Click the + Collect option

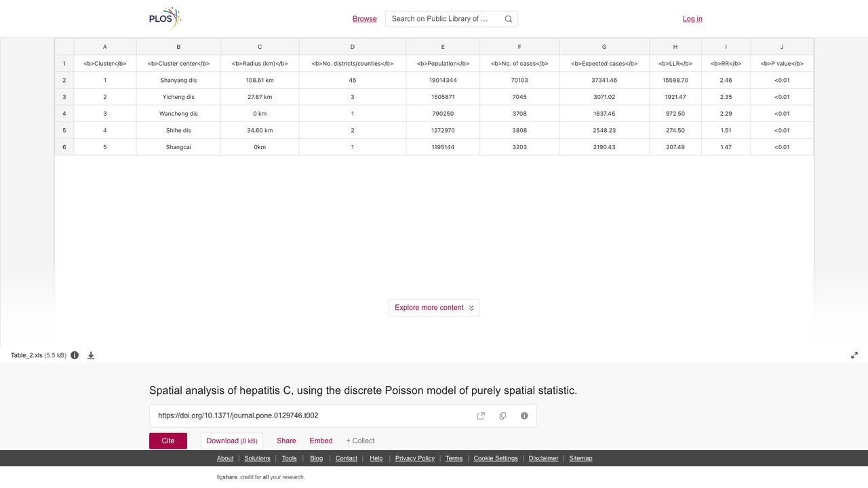(x=360, y=441)
